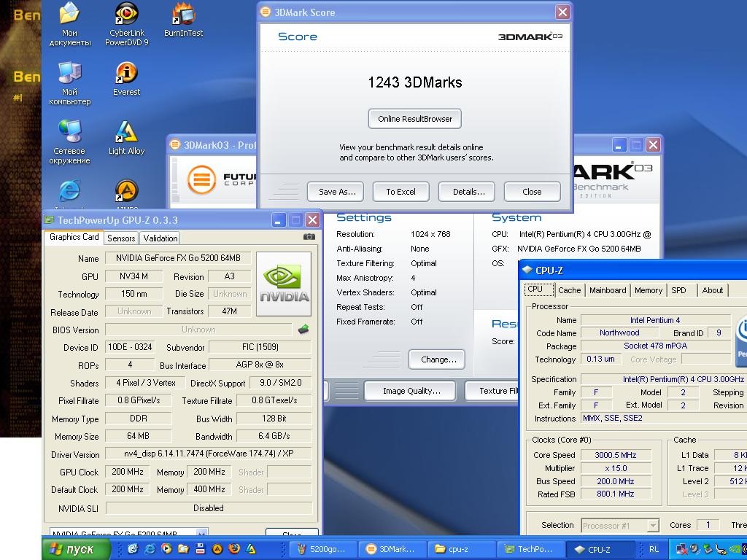This screenshot has width=747, height=560.
Task: Switch to the Sensors tab in GPU-Z
Action: click(121, 238)
